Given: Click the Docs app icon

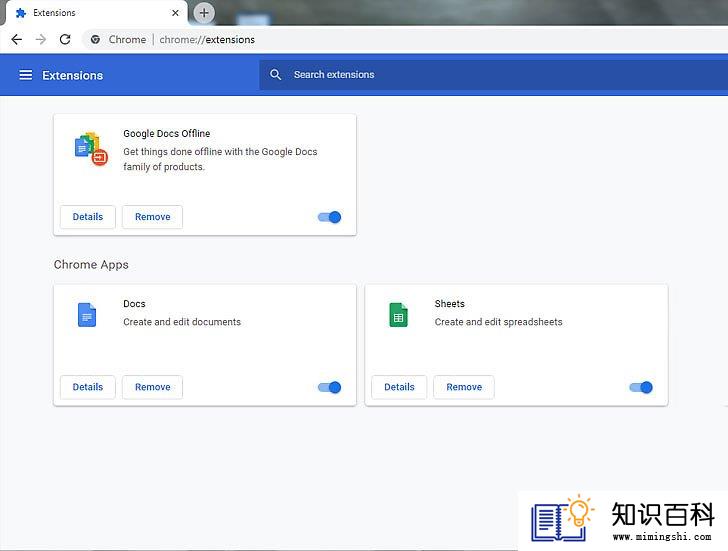Looking at the screenshot, I should (x=87, y=315).
